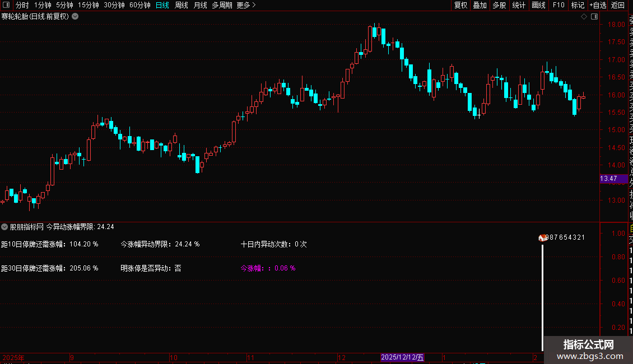This screenshot has height=364, width=633.
Task: Expand the 更多 periods menu
Action: click(246, 5)
